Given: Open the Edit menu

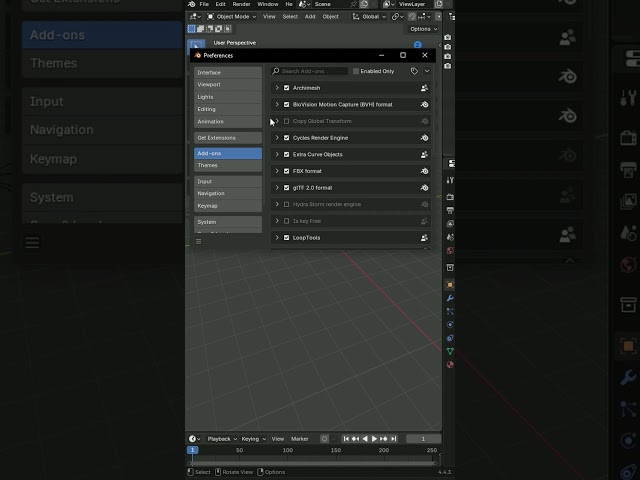Looking at the screenshot, I should (220, 4).
